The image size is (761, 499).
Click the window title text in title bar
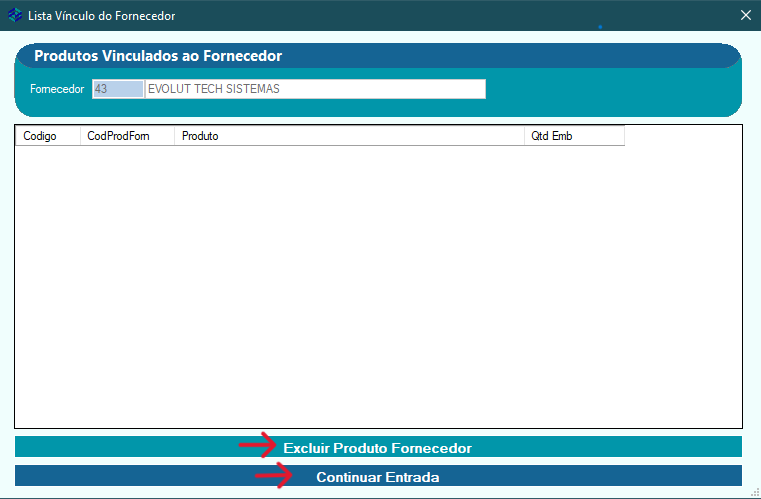pyautogui.click(x=101, y=15)
